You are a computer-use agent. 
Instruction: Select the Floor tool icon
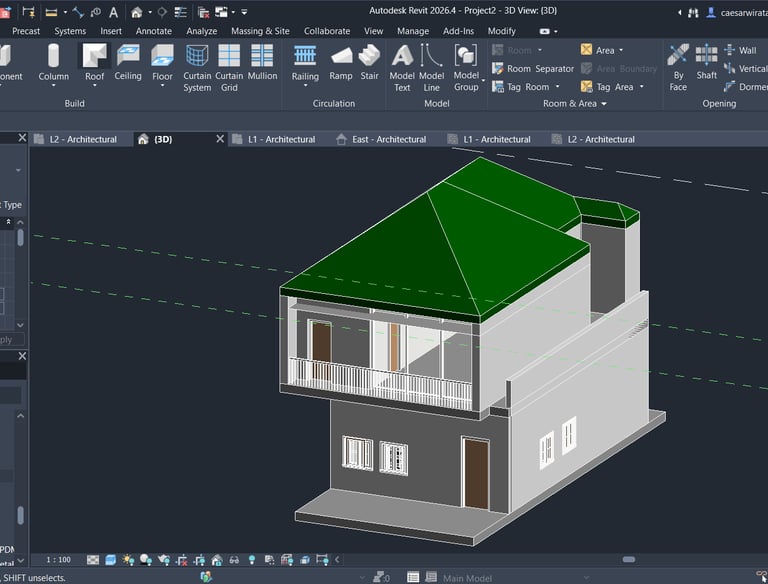click(162, 55)
